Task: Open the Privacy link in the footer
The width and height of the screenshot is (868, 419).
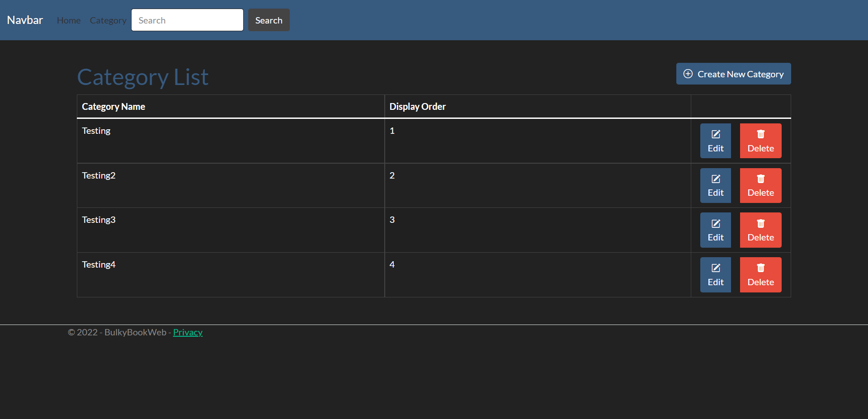Action: click(188, 332)
